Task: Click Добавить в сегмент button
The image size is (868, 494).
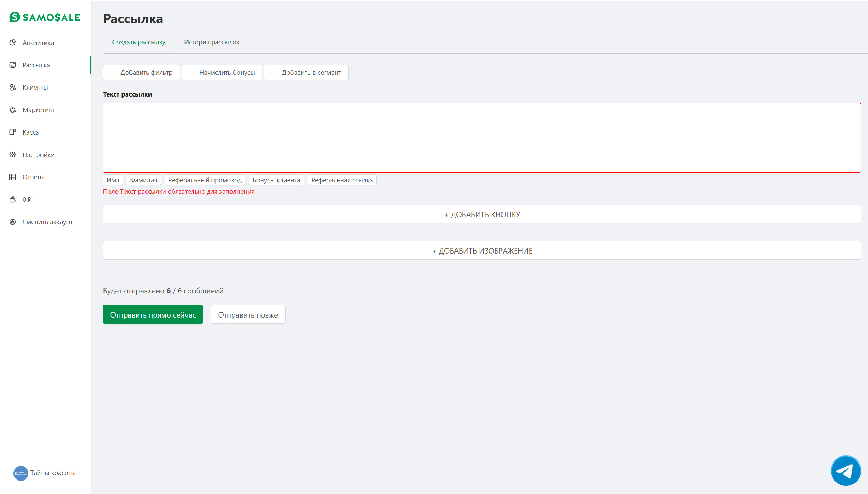Action: point(306,73)
